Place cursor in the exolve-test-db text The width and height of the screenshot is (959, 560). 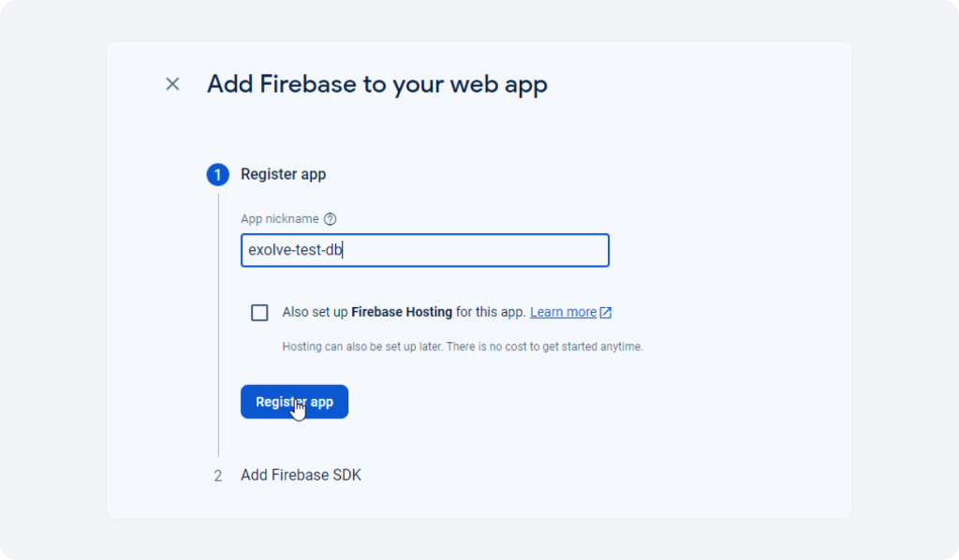point(295,250)
